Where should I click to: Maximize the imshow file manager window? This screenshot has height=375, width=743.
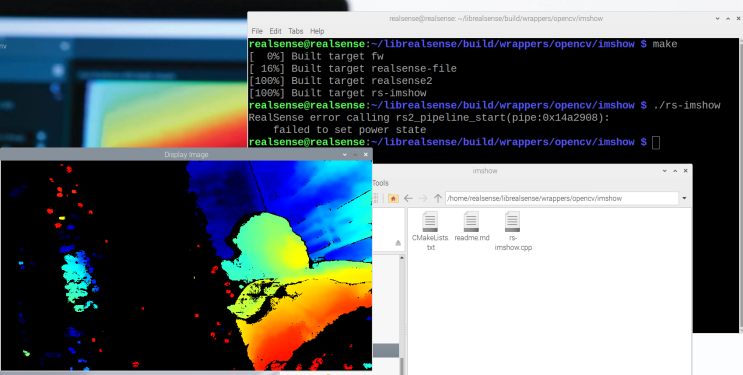coord(675,171)
